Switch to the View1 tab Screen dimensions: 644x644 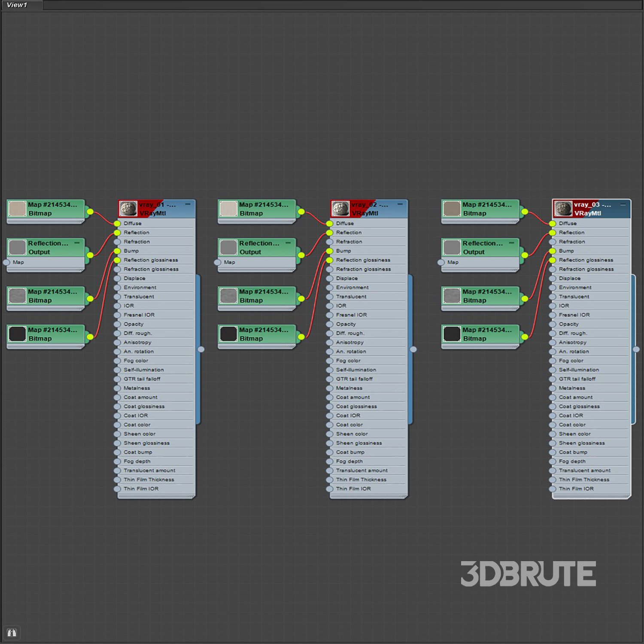[x=17, y=5]
